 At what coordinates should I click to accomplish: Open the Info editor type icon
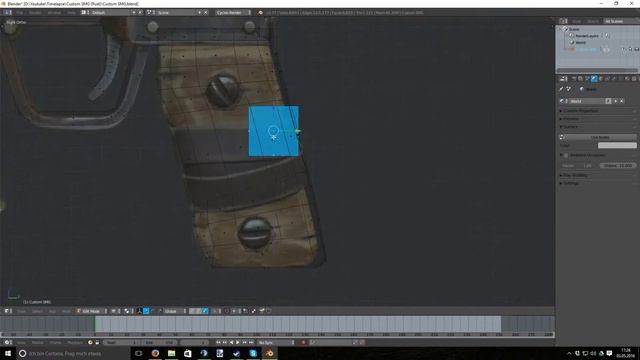[x=7, y=13]
